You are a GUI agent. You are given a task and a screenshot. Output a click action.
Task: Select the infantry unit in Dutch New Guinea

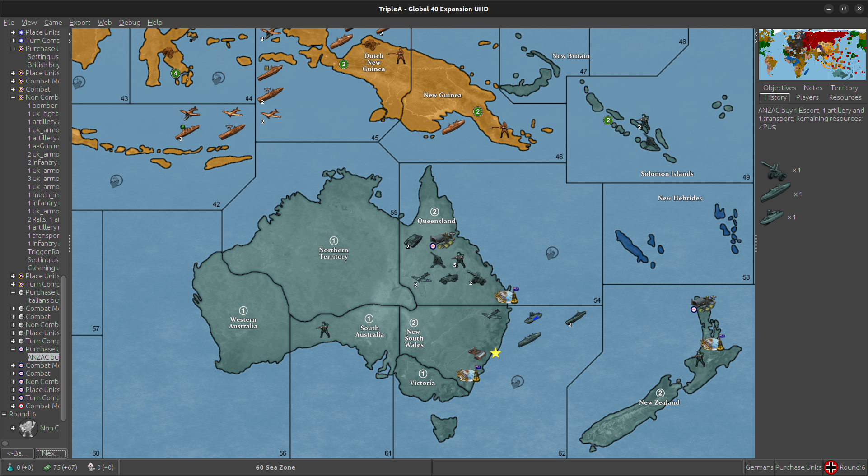[400, 55]
